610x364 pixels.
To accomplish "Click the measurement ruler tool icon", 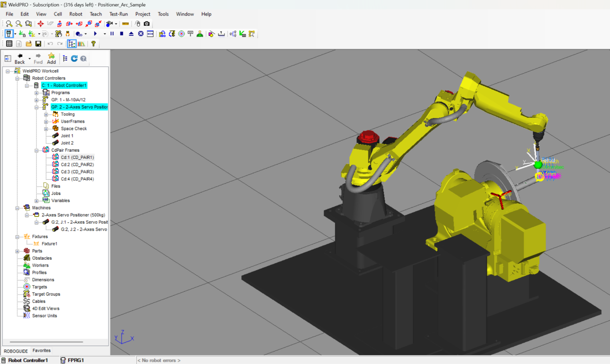I will click(126, 24).
